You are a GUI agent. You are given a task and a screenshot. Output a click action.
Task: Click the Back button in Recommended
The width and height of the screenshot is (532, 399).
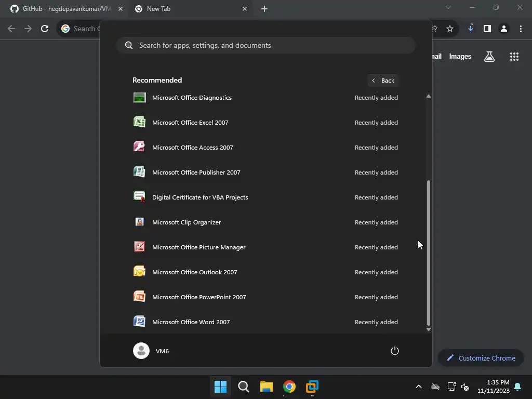tap(383, 81)
